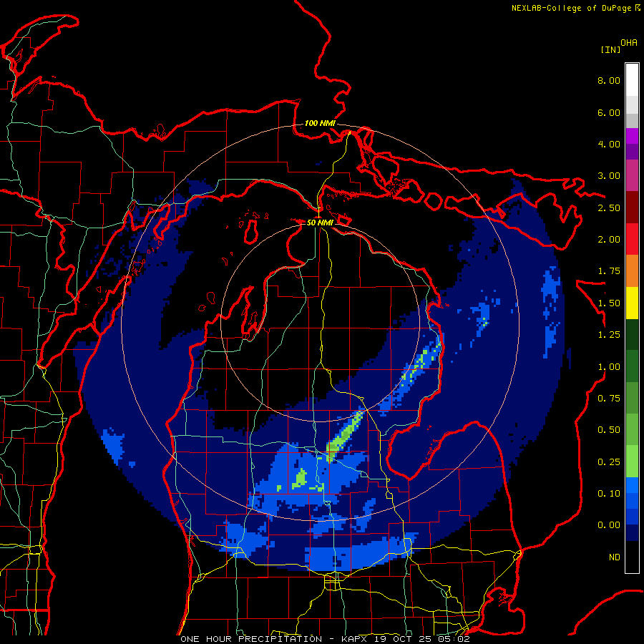This screenshot has height=644, width=644.
Task: Click the 0.25 legend value
Action: pos(609,462)
